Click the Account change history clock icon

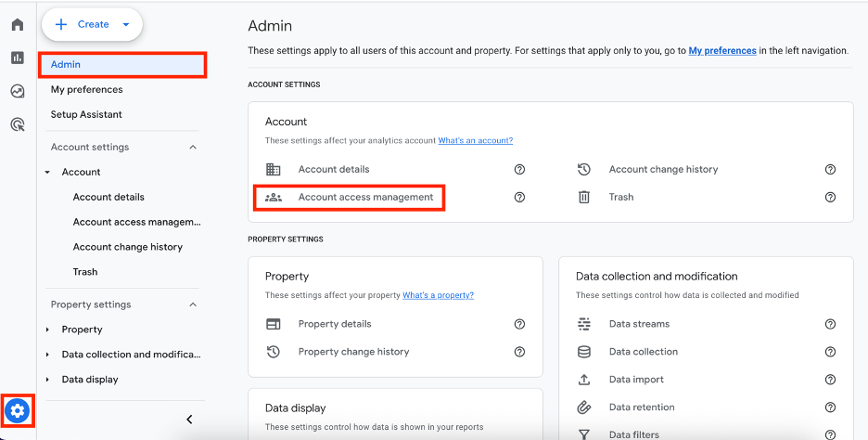(584, 170)
